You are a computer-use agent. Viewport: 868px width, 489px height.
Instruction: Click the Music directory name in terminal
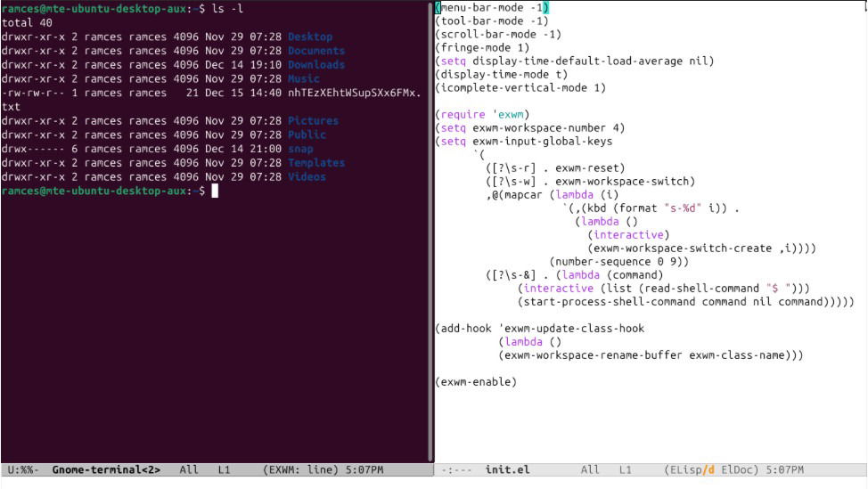pyautogui.click(x=303, y=78)
